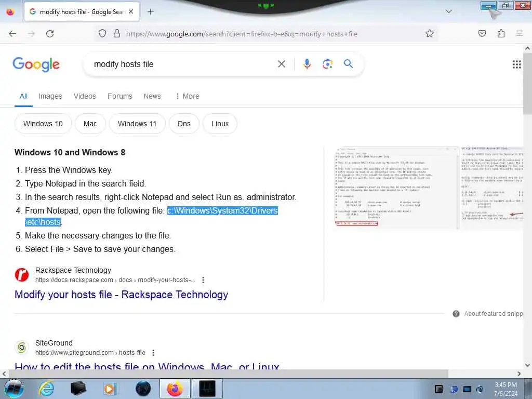This screenshot has width=532, height=399.
Task: Open more options for SiteGround result
Action: click(153, 353)
